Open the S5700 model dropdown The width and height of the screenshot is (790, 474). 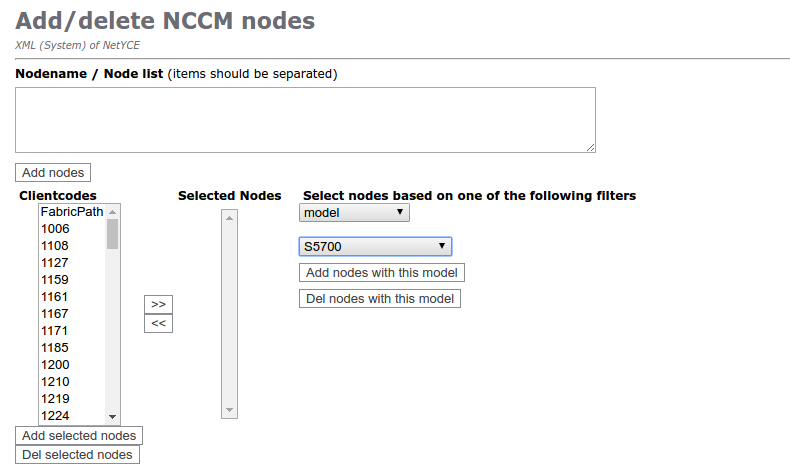(x=375, y=246)
